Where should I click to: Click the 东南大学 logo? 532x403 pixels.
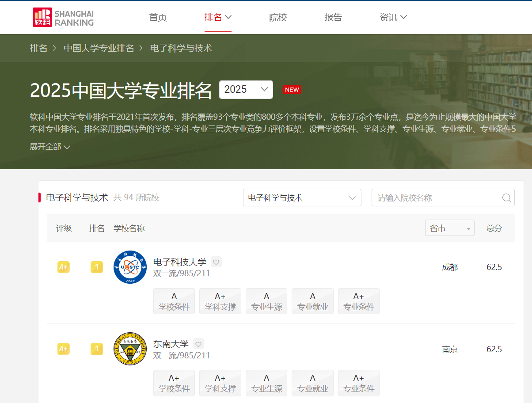coord(130,349)
